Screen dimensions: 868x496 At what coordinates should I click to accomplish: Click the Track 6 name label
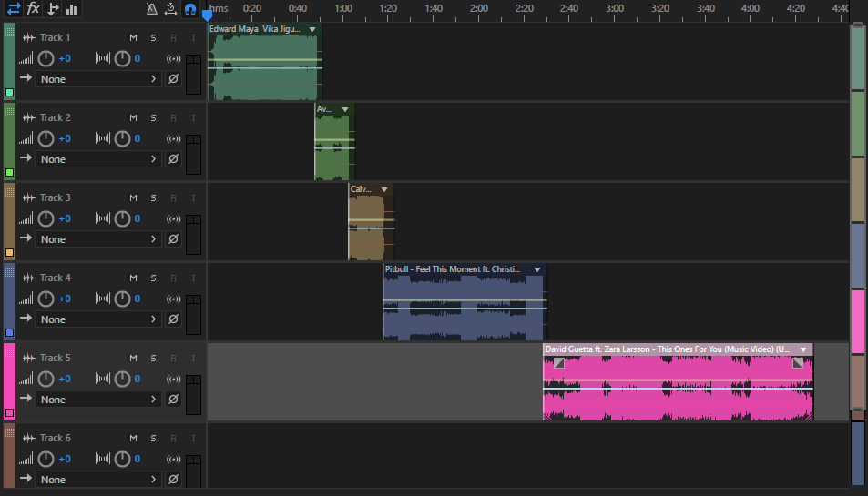pyautogui.click(x=55, y=438)
